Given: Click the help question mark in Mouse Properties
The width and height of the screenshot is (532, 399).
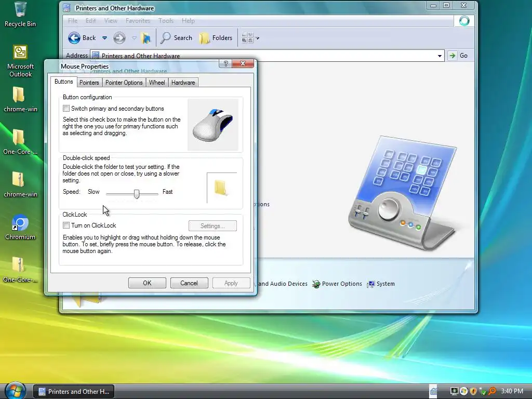Looking at the screenshot, I should [x=225, y=63].
